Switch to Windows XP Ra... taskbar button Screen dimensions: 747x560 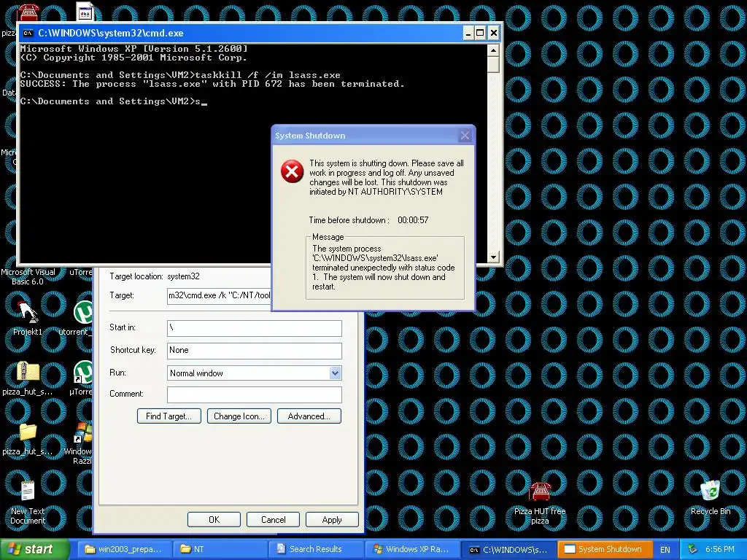[x=412, y=549]
